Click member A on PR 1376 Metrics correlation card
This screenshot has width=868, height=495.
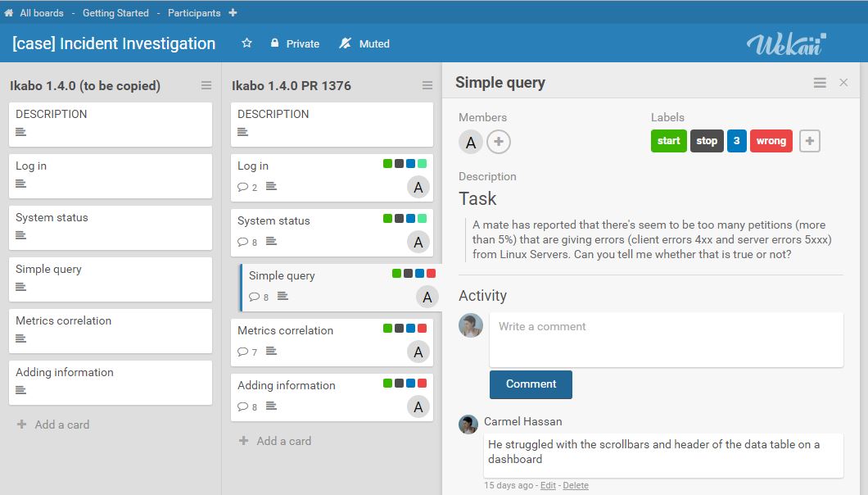(418, 352)
